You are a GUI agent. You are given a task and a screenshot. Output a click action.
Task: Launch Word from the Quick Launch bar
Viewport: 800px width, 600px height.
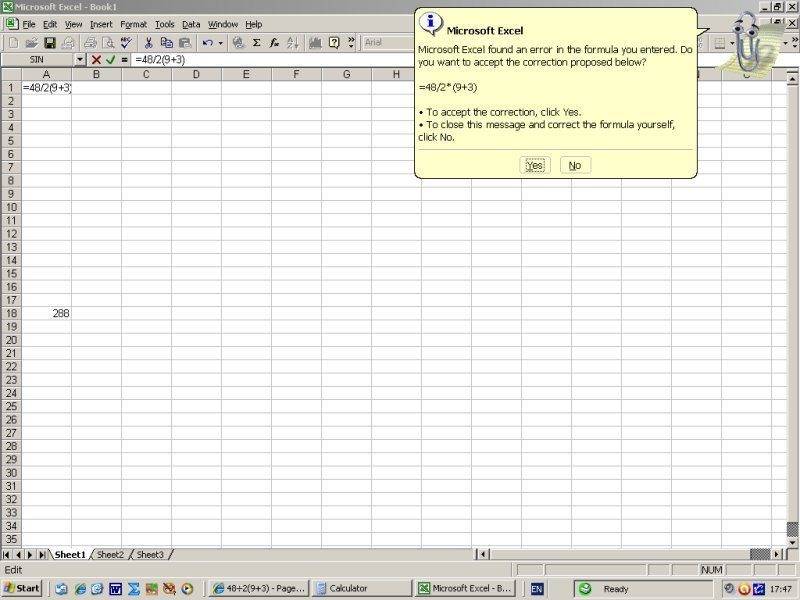pos(115,589)
